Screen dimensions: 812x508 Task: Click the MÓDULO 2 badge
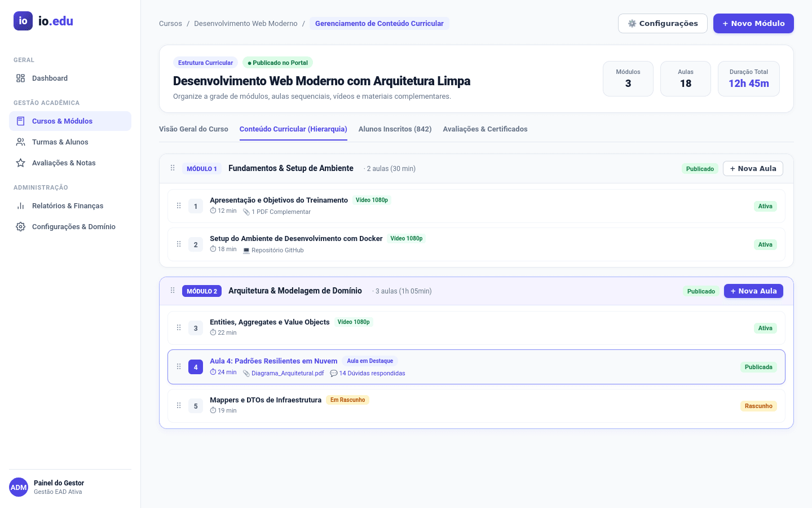[202, 291]
